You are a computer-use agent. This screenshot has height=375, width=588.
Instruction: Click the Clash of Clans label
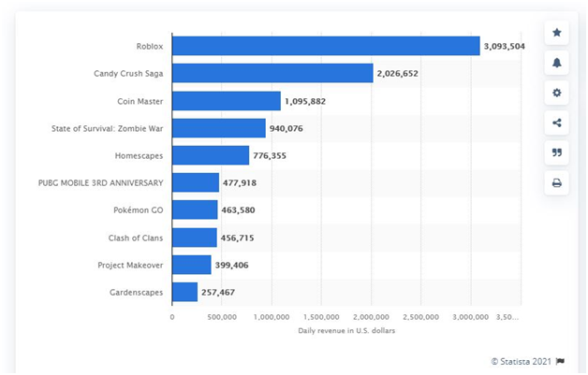coord(136,238)
